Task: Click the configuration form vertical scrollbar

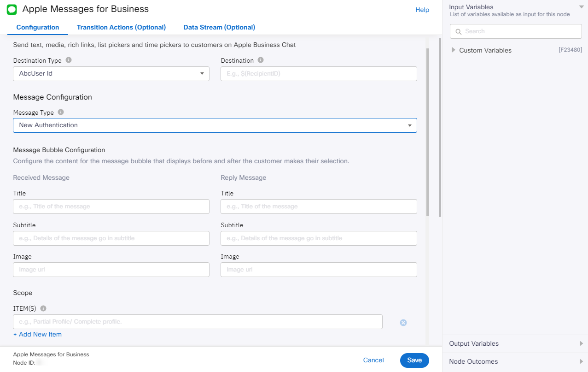Action: tap(427, 133)
